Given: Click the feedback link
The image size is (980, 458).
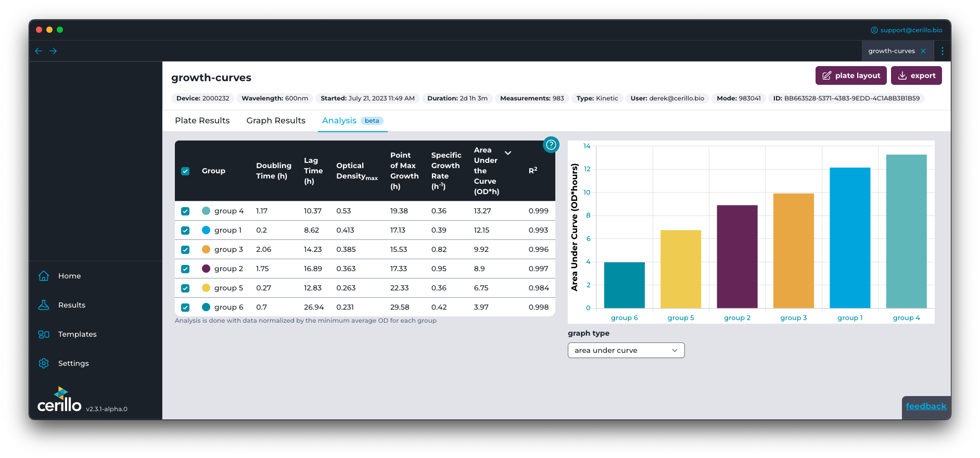Looking at the screenshot, I should click(926, 406).
